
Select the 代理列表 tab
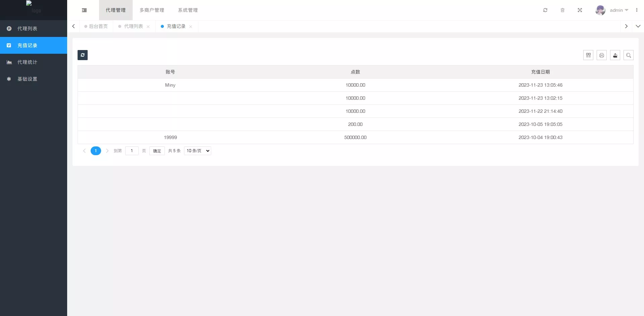pyautogui.click(x=133, y=26)
